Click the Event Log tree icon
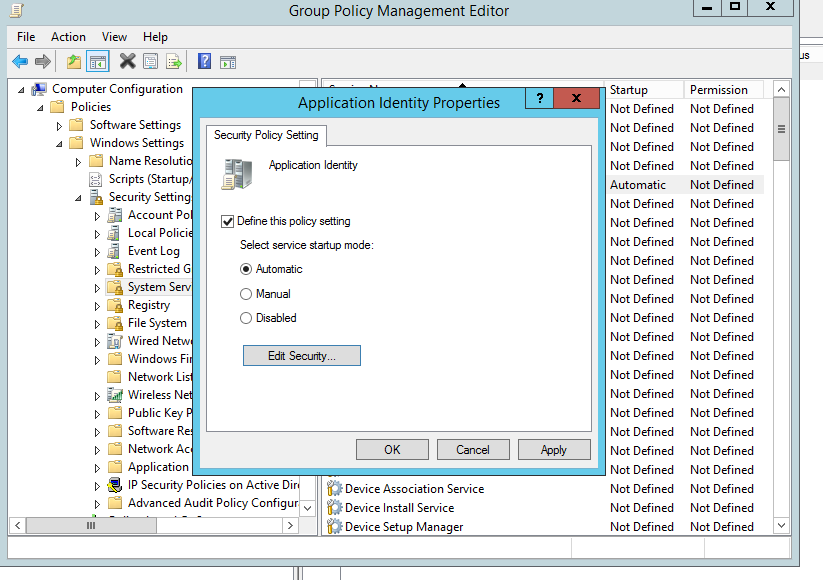 click(114, 251)
